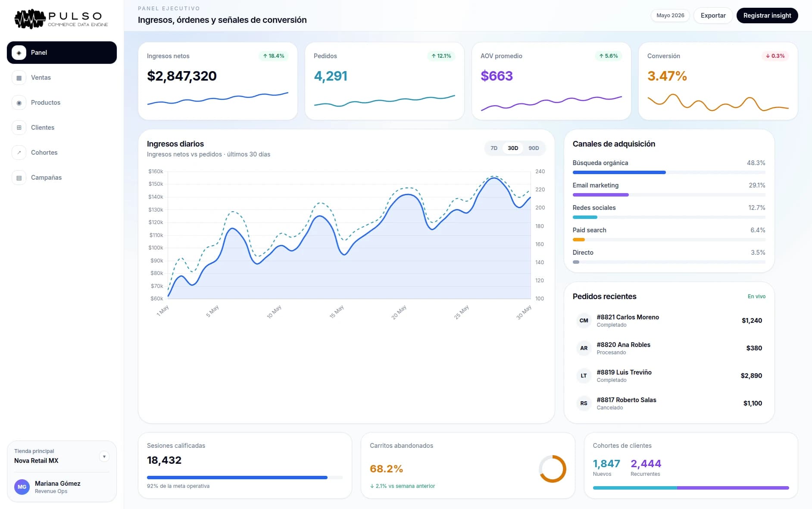
Task: Click the abandoned carts donut chart
Action: (552, 469)
